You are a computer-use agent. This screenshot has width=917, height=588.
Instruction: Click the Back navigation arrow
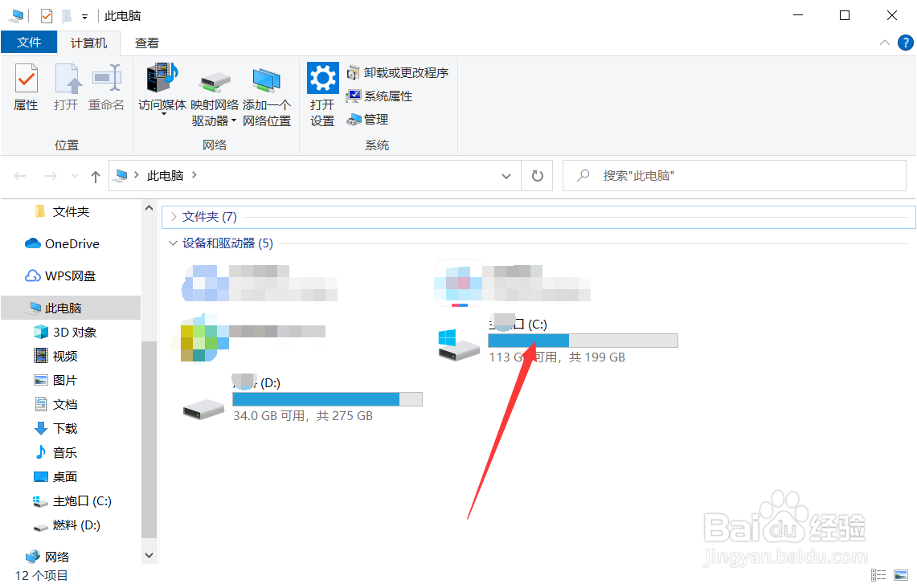20,175
